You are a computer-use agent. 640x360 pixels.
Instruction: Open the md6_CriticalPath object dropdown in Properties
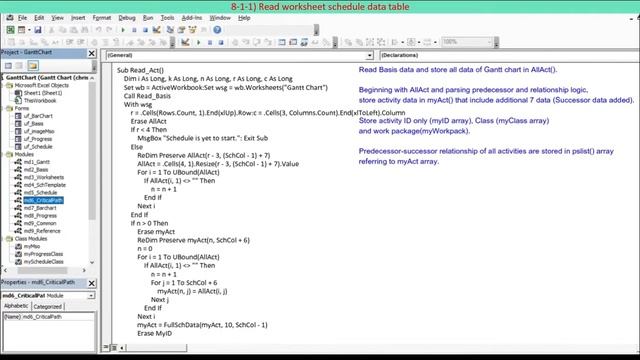pos(91,296)
